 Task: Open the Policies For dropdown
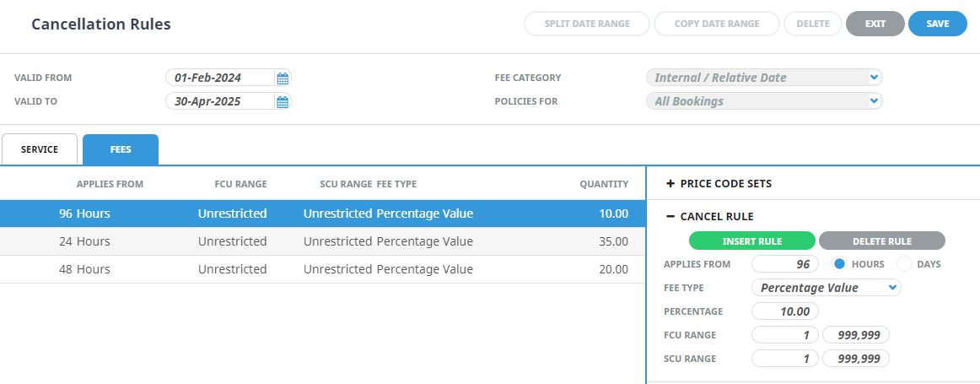(764, 100)
